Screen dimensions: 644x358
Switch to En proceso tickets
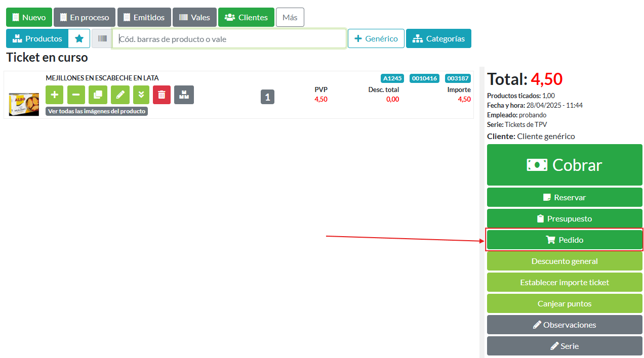(84, 17)
